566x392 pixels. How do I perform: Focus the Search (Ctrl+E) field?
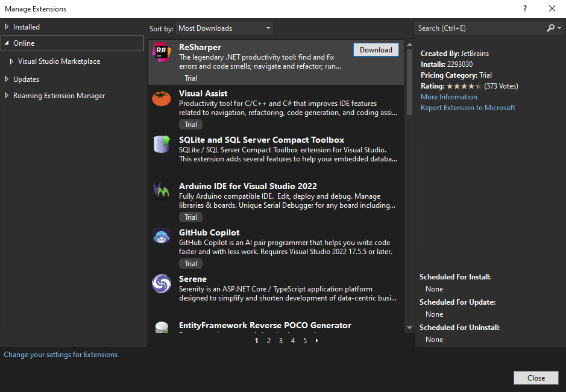481,28
